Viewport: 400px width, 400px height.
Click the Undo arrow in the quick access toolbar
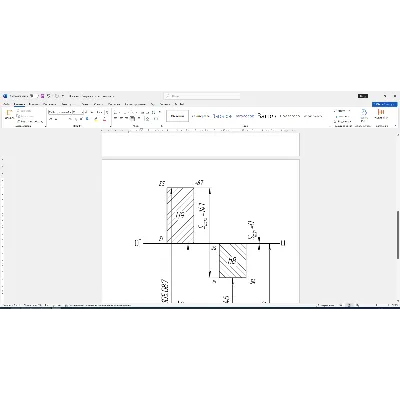point(49,96)
